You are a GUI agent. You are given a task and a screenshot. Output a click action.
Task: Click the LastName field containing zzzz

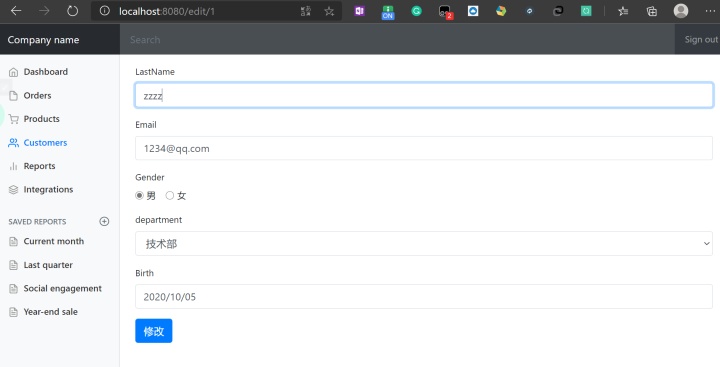point(424,95)
